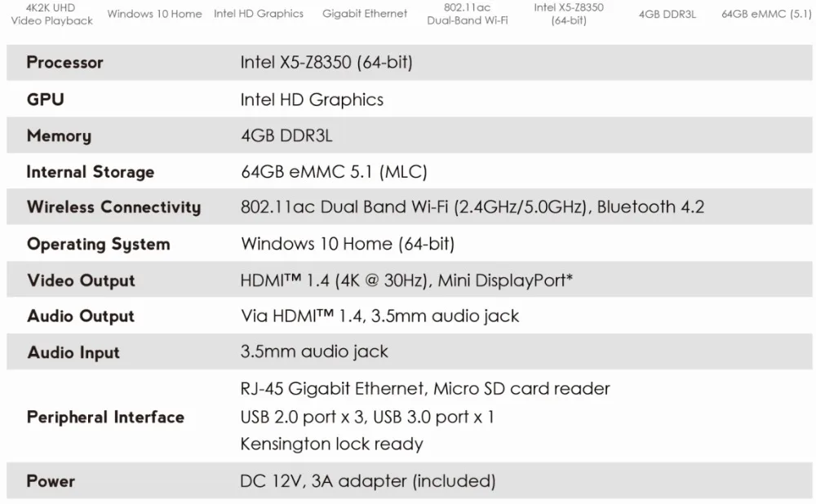Screen dimensions: 816x504
Task: Select the 4GB DDR3L memory value in the table
Action: coord(286,135)
